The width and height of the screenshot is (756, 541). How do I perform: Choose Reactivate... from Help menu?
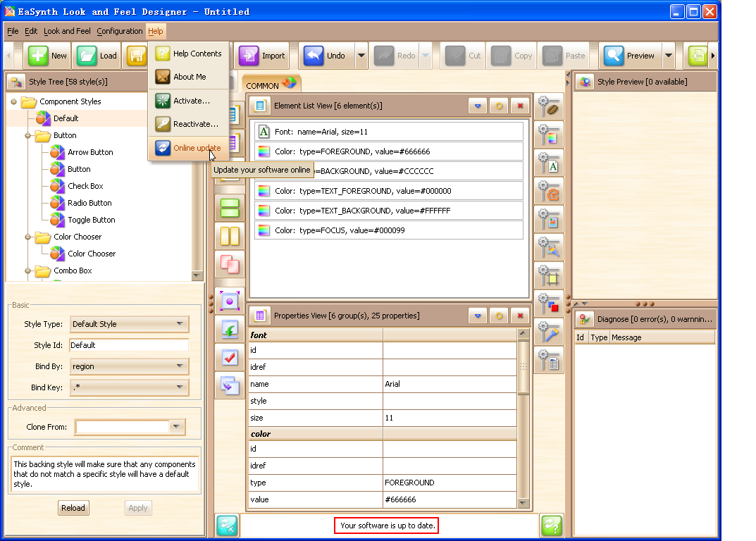(189, 124)
